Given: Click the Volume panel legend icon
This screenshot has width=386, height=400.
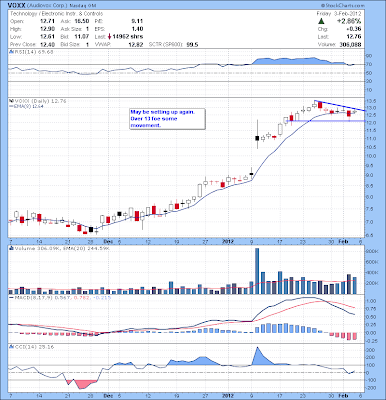Looking at the screenshot, I should point(11,248).
